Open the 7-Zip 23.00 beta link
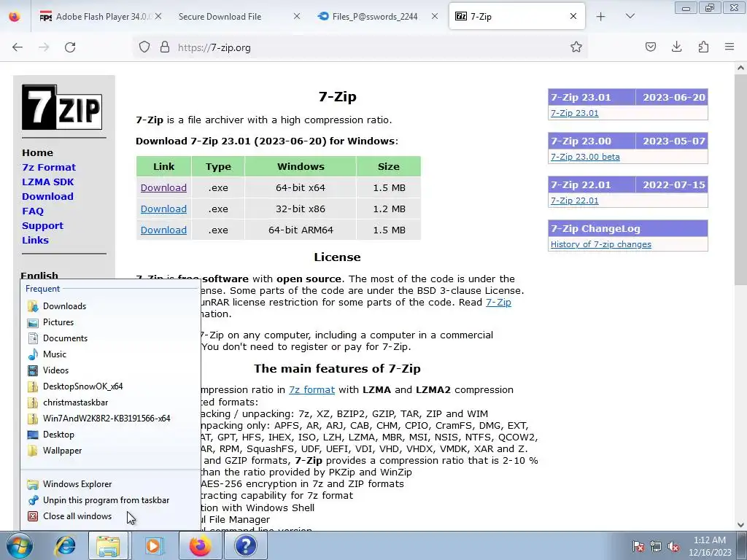This screenshot has width=747, height=560. point(585,157)
